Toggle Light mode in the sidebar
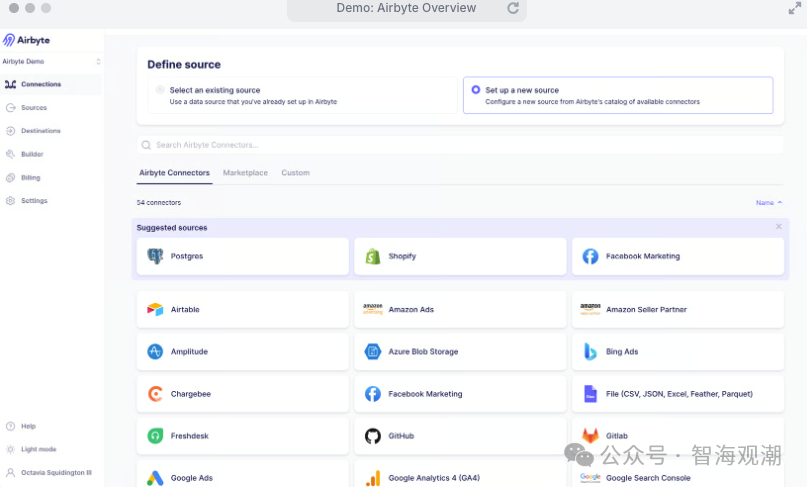Image resolution: width=807 pixels, height=487 pixels. click(x=31, y=449)
